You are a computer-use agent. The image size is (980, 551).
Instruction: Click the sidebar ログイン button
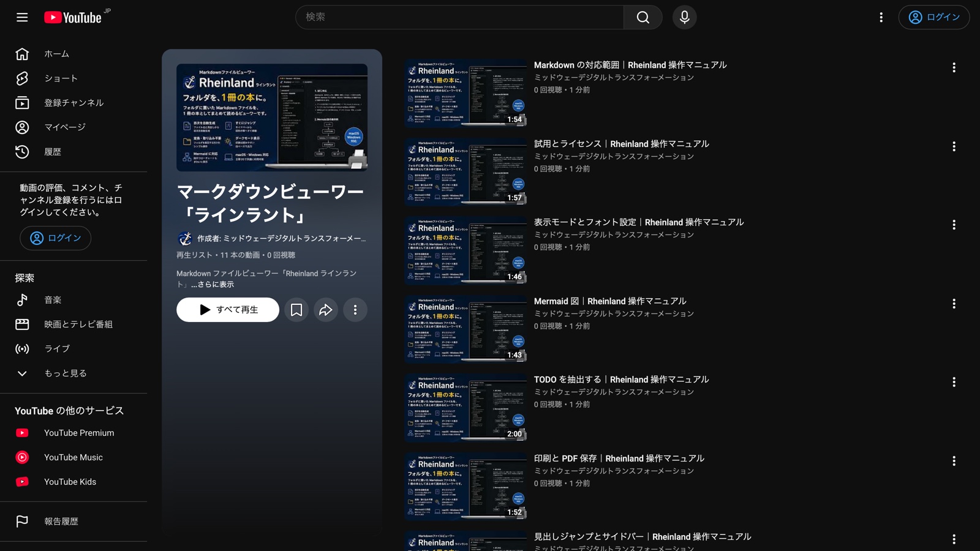coord(55,238)
